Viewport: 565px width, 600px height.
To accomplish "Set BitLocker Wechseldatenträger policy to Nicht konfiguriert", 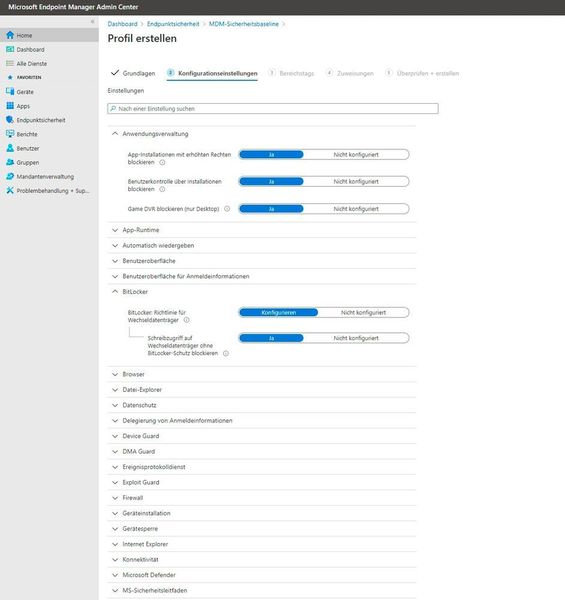I will coord(363,312).
